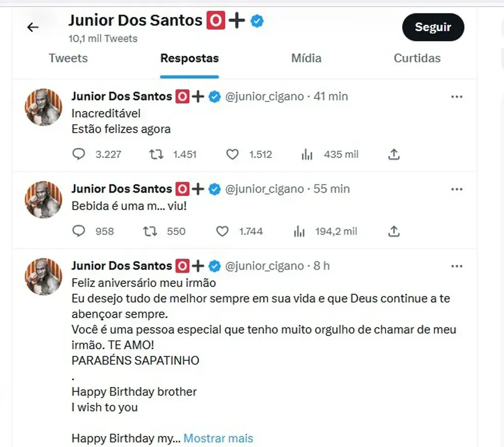Click the verified badge next to Junior Dos Santos
Image resolution: width=504 pixels, height=447 pixels.
click(x=257, y=21)
